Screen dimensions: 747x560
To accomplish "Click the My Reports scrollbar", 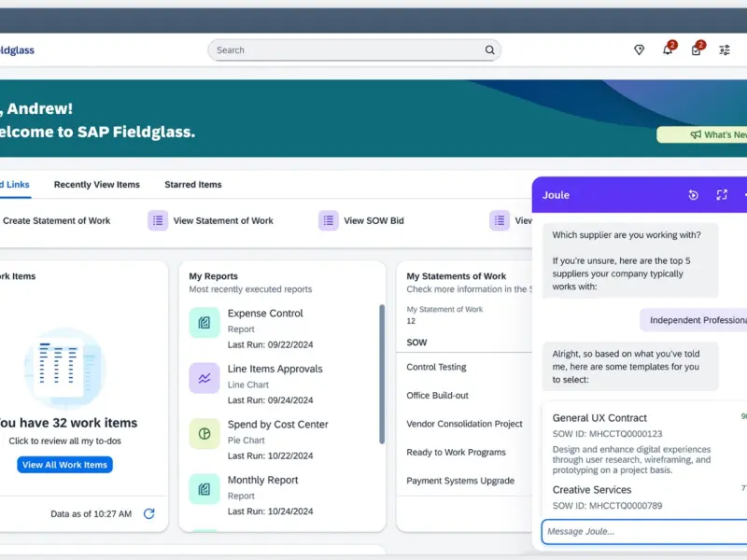I will point(381,373).
